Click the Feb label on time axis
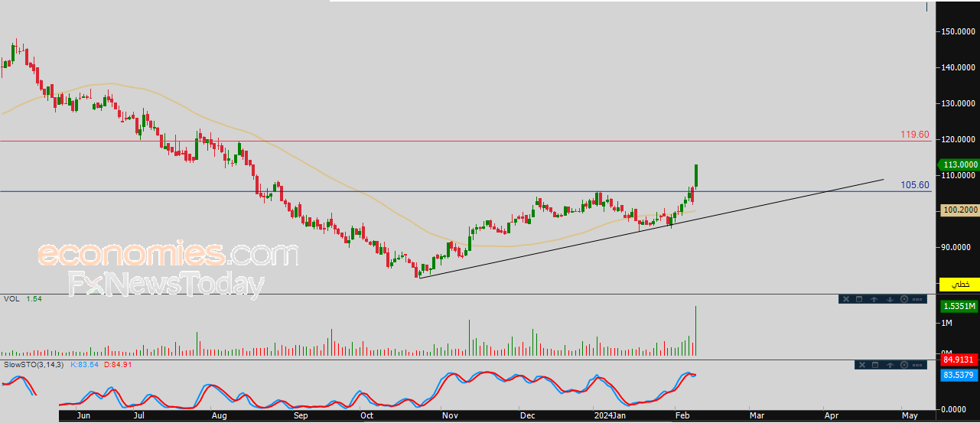980x423 pixels. [x=682, y=416]
